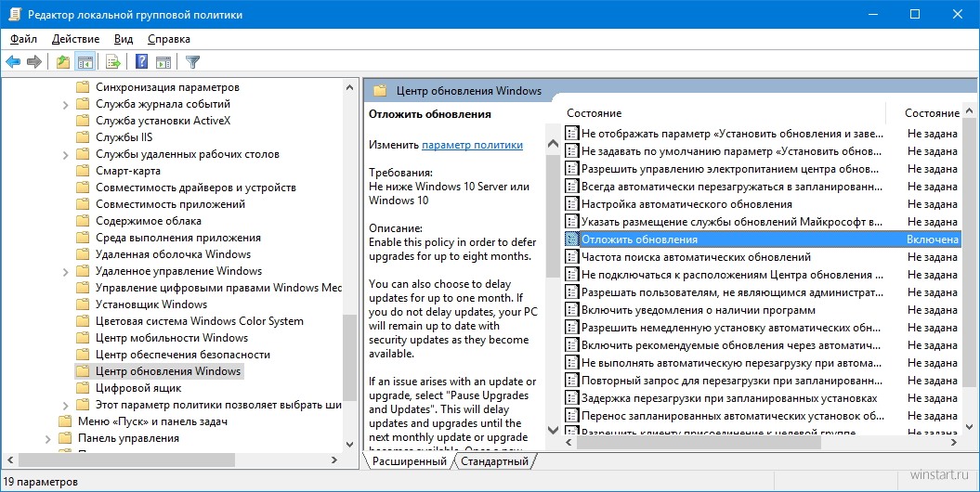Select Содержимое облака in tree

pyautogui.click(x=149, y=220)
